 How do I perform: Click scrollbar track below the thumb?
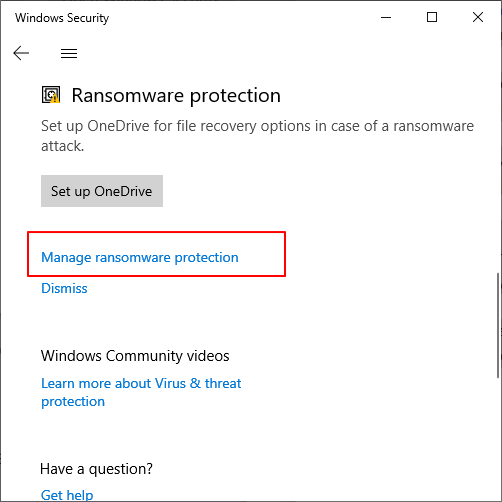(x=498, y=440)
